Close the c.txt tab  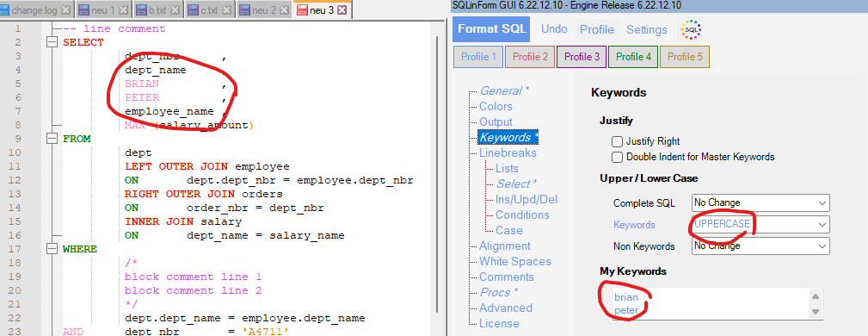click(x=225, y=10)
